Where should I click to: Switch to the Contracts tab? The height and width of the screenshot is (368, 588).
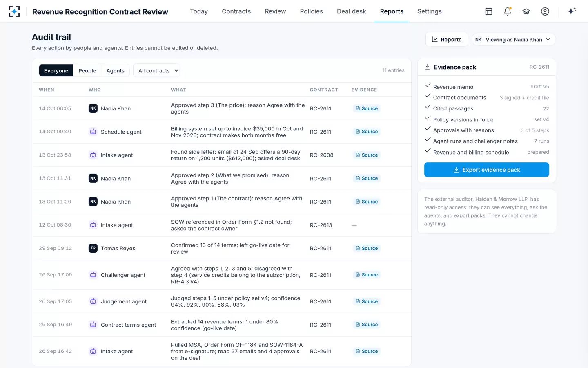coord(236,11)
